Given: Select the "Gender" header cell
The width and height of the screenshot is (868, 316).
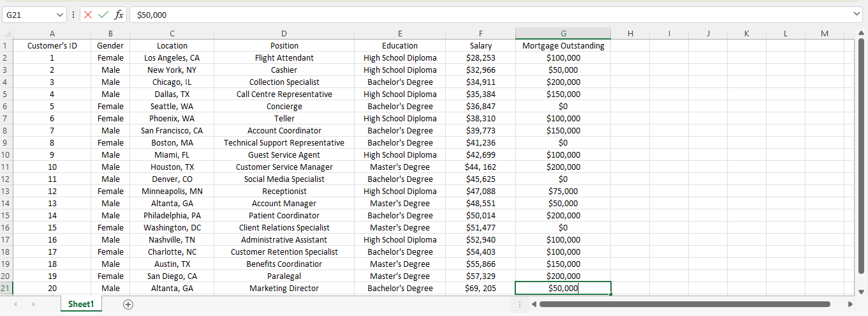Looking at the screenshot, I should pyautogui.click(x=110, y=46).
